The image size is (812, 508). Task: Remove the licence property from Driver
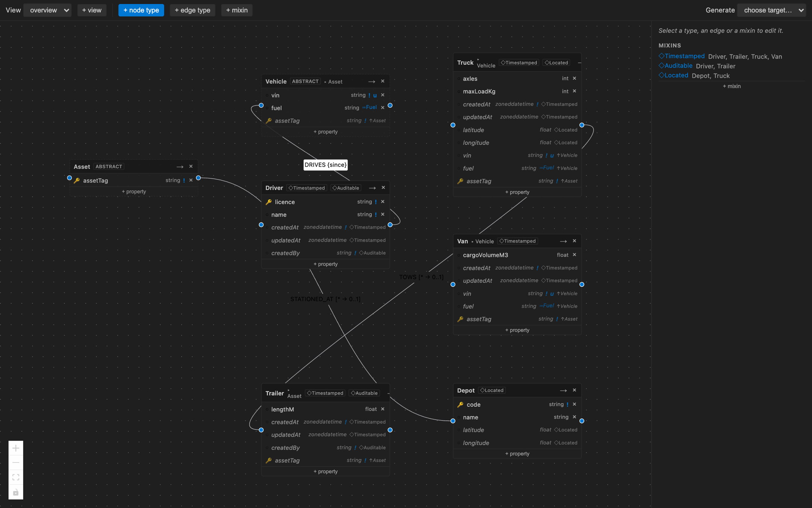(x=383, y=202)
